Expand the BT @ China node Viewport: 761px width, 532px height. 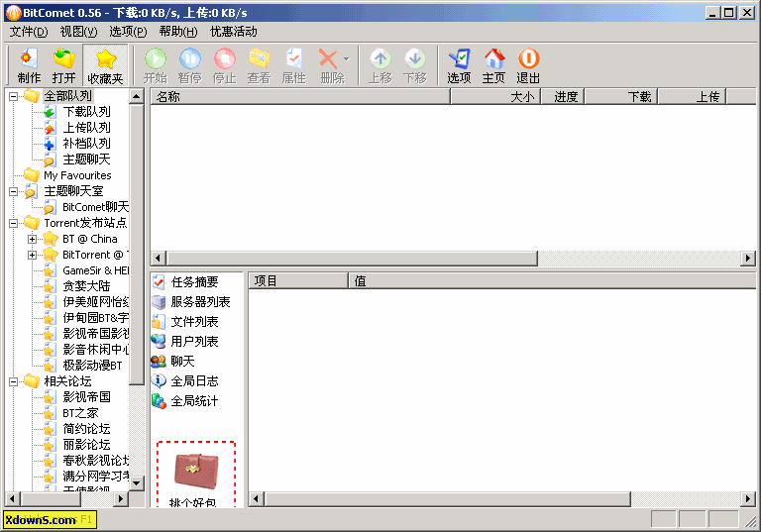click(x=32, y=239)
